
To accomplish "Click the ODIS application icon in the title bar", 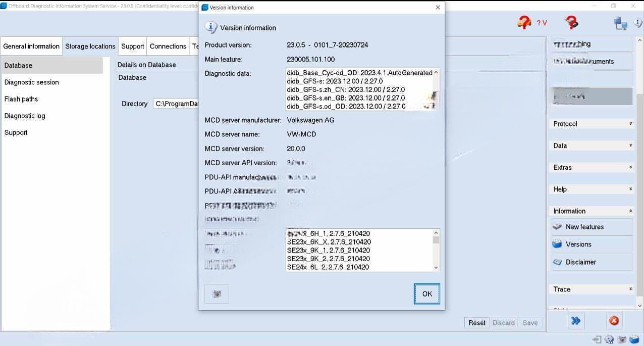I will pos(4,6).
